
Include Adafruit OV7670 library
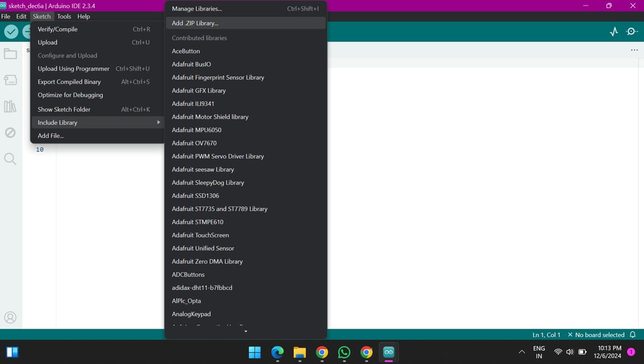click(246, 143)
